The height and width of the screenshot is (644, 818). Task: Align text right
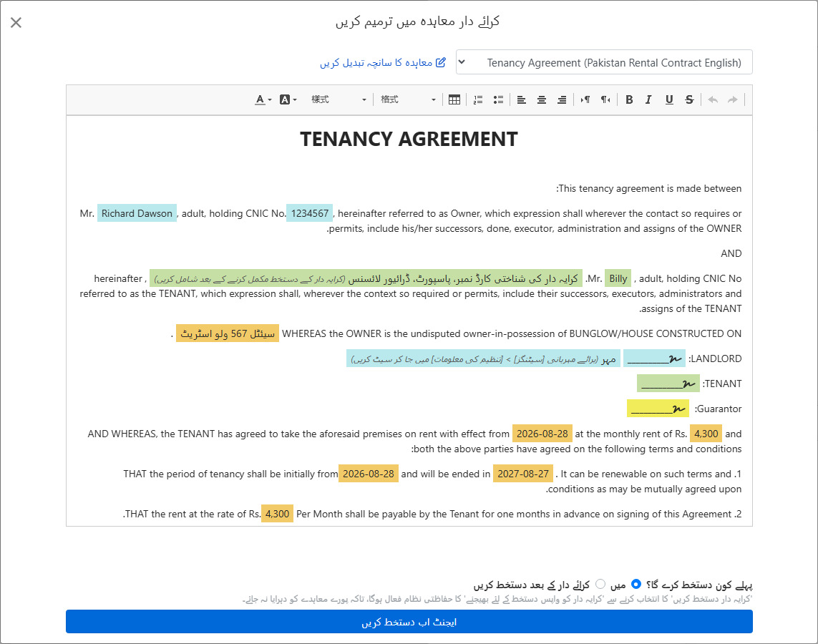[562, 99]
